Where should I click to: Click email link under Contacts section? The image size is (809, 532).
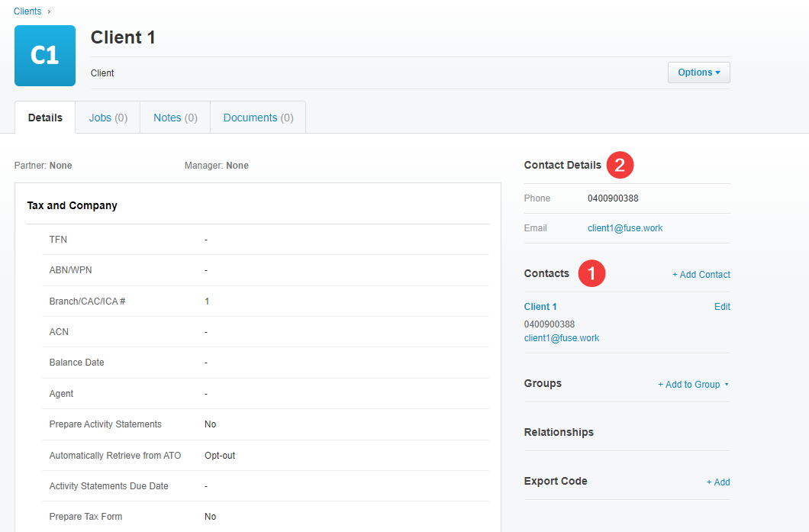(x=562, y=338)
